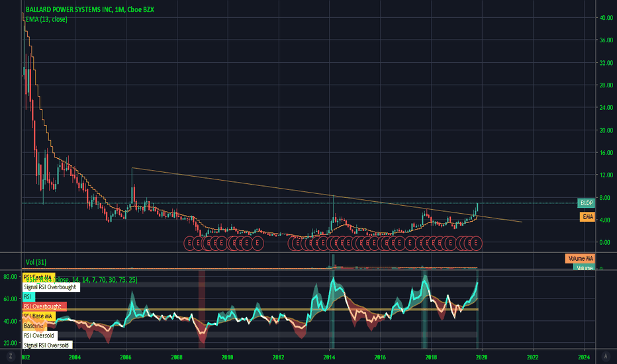
Task: Click the 2008 label on time axis
Action: click(x=177, y=357)
